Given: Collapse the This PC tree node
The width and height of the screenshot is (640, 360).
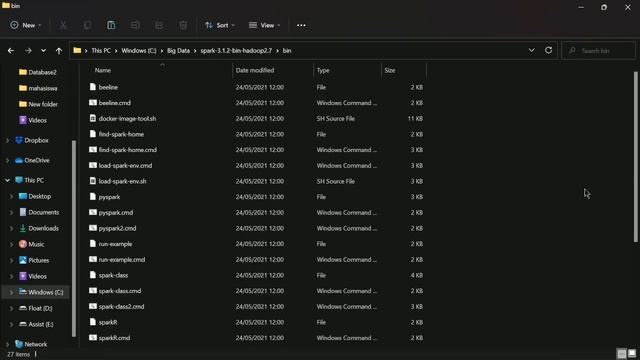Looking at the screenshot, I should (x=7, y=180).
